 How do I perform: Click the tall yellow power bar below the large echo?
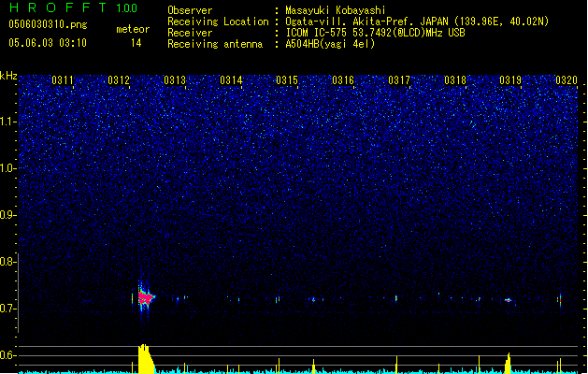pyautogui.click(x=146, y=359)
